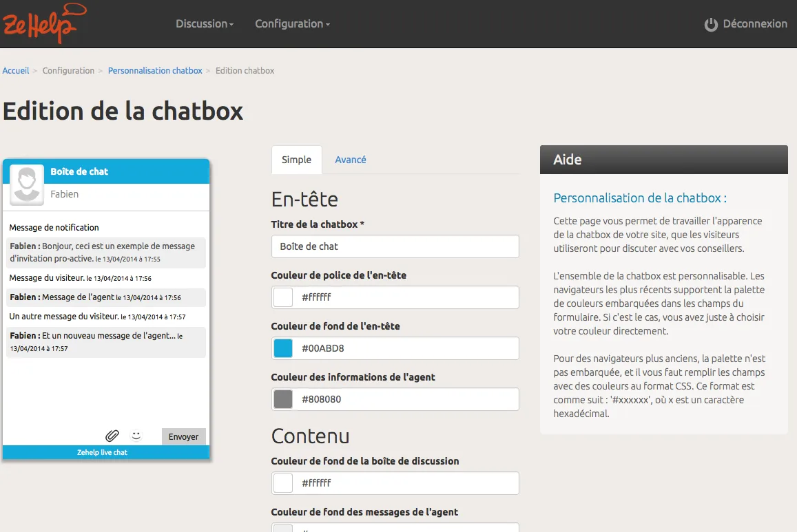Click the Personnalisation de la chatbox heading
The width and height of the screenshot is (797, 532).
tap(640, 198)
